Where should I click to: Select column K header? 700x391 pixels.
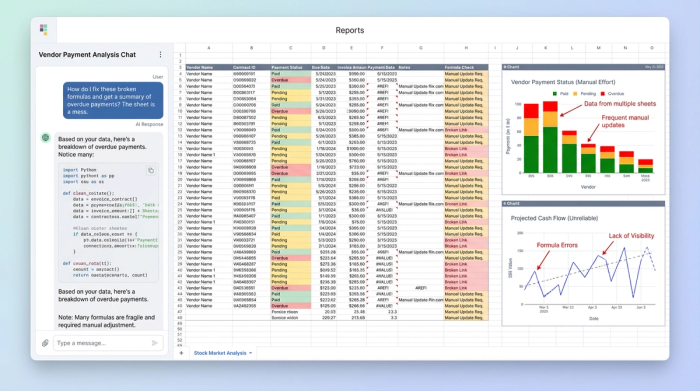coord(546,48)
